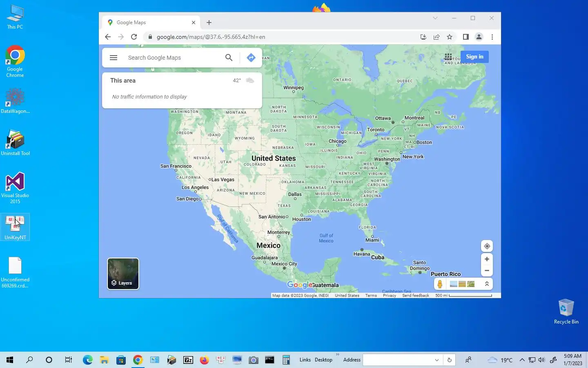Open the 19°C weather widget

click(500, 360)
